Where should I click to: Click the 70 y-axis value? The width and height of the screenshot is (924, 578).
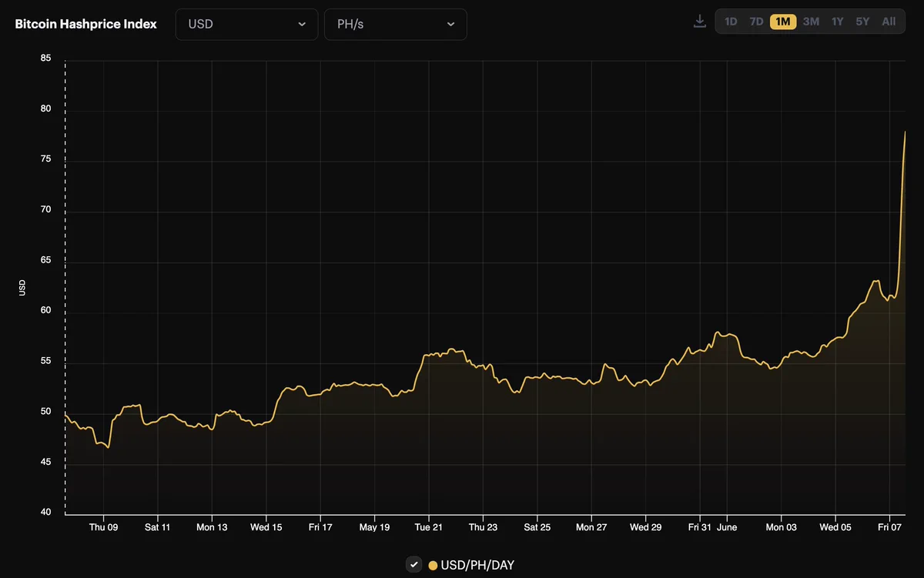pos(46,209)
